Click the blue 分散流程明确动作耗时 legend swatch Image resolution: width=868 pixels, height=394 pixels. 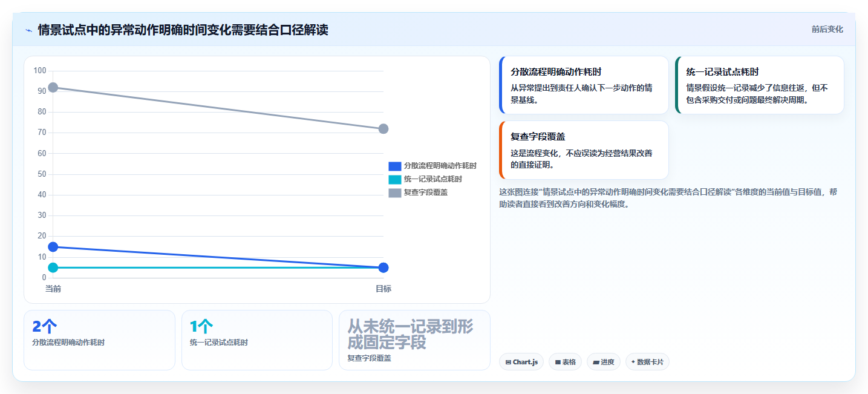coord(395,166)
